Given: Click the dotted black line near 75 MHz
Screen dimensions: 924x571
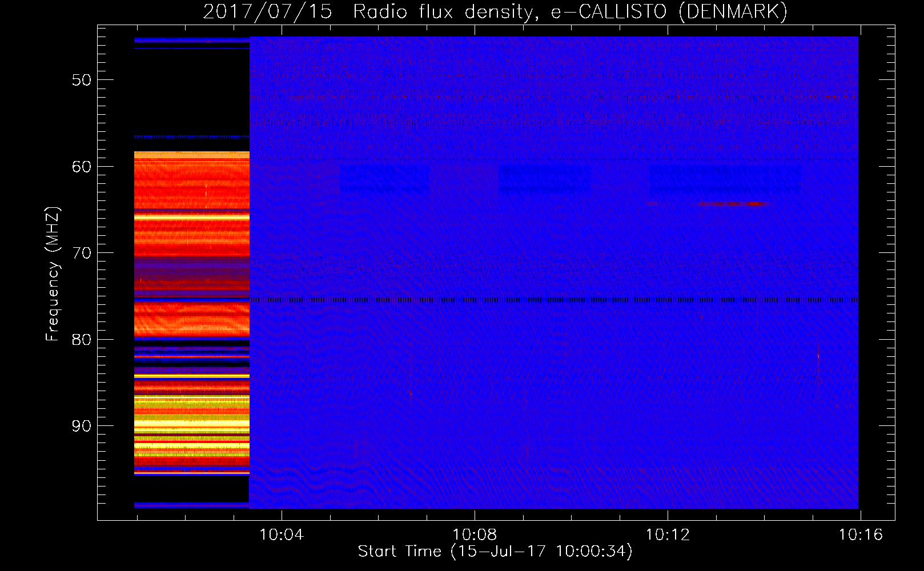Looking at the screenshot, I should 554,300.
